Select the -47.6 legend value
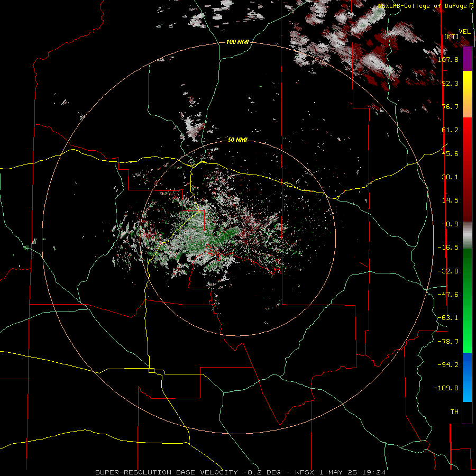This screenshot has height=476, width=476. coord(448,295)
